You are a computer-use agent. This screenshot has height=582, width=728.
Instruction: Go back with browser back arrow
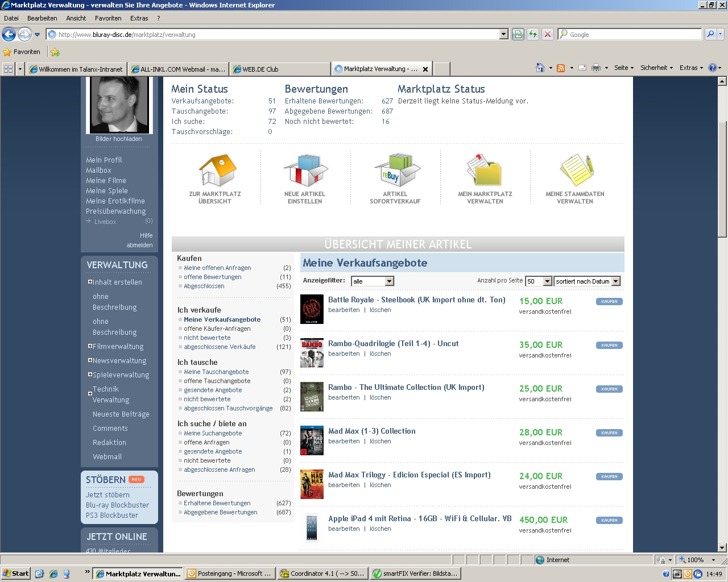(x=9, y=34)
